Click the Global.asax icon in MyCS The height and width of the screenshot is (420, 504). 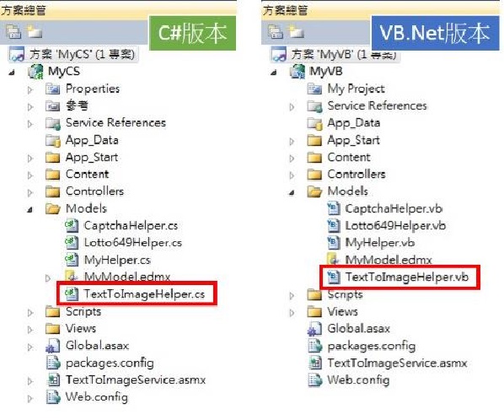point(53,346)
